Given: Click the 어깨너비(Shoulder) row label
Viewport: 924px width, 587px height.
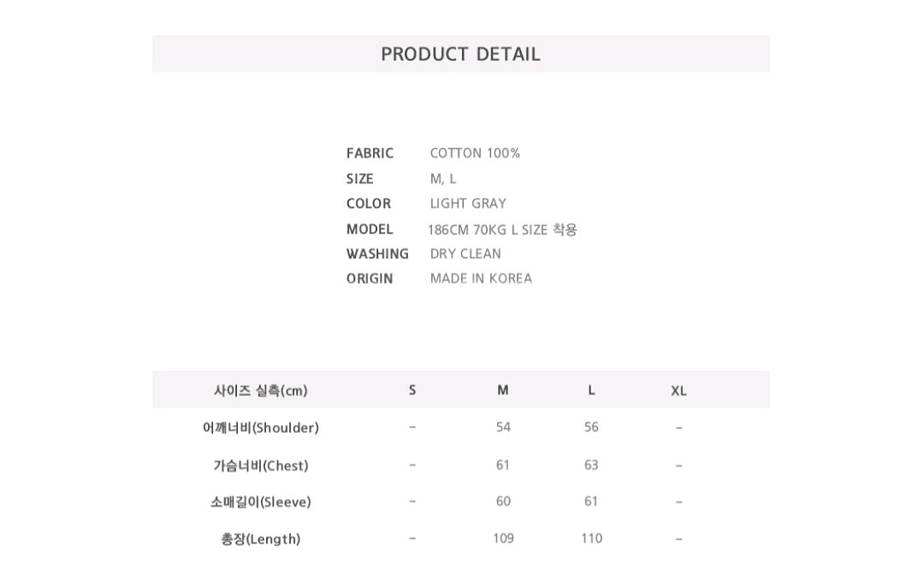Looking at the screenshot, I should pyautogui.click(x=261, y=428).
